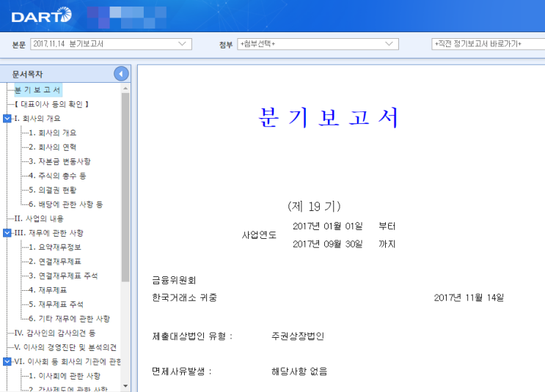Image resolution: width=545 pixels, height=392 pixels.
Task: Click the (제 19 기) text
Action: pyautogui.click(x=314, y=206)
